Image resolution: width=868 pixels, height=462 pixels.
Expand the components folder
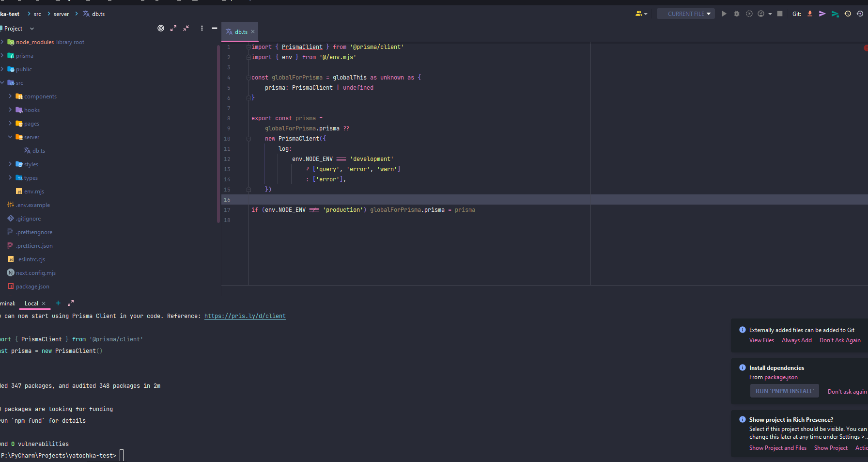click(10, 96)
